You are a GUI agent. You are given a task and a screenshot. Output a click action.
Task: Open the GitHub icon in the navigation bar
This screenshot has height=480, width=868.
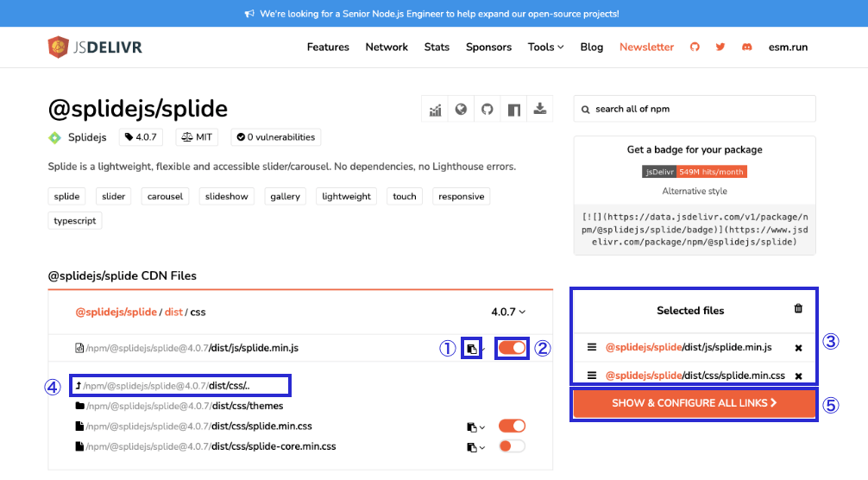click(x=695, y=47)
